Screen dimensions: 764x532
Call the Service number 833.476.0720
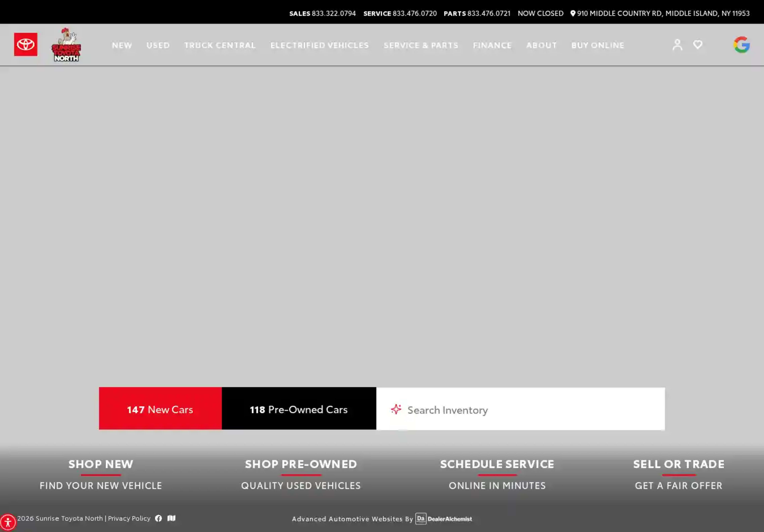pos(400,13)
